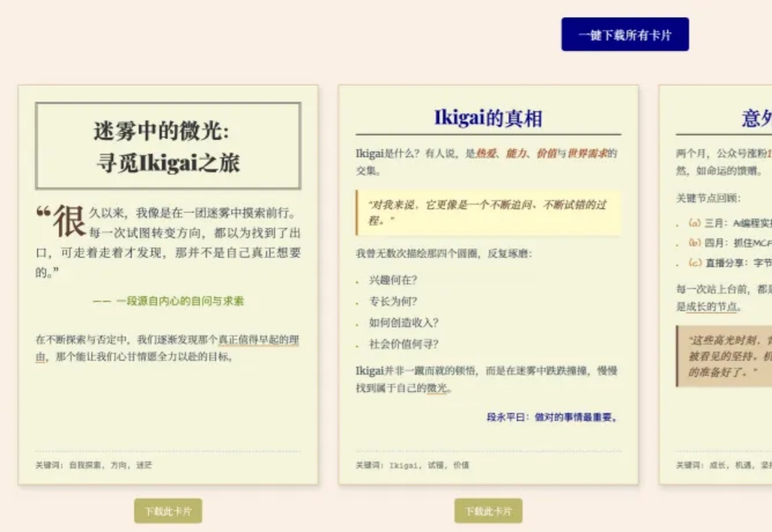
Task: Click the underlined phrase 真正值得早起的理由
Action: click(167, 348)
